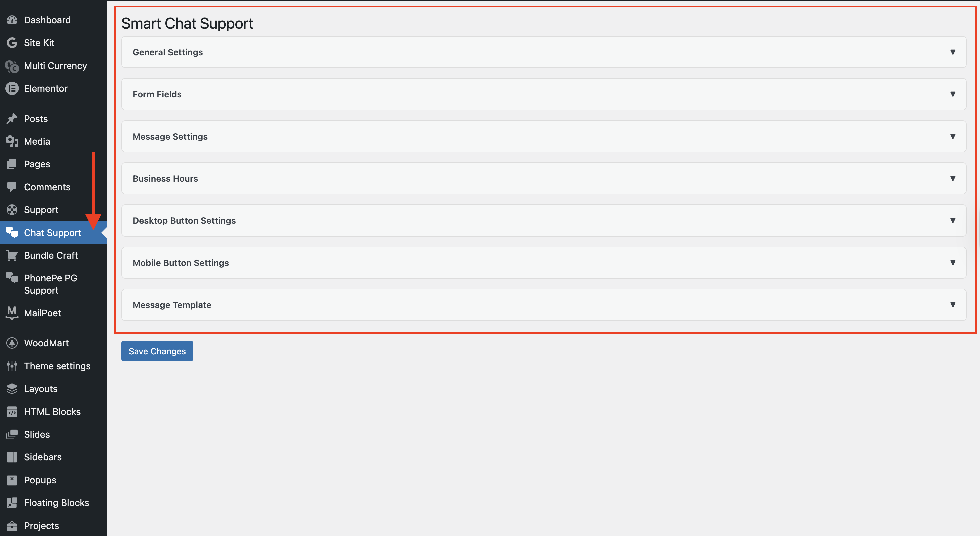
Task: Go to the Dashboard link
Action: pyautogui.click(x=47, y=20)
